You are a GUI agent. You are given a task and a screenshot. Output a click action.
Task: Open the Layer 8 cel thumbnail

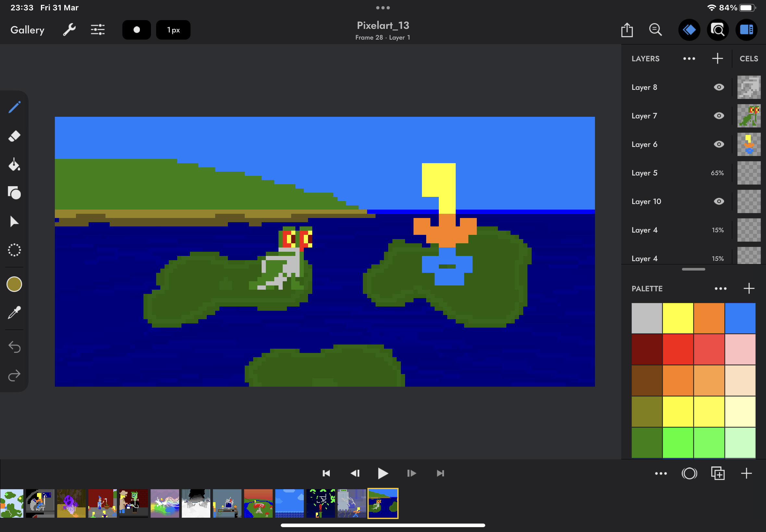pos(749,87)
